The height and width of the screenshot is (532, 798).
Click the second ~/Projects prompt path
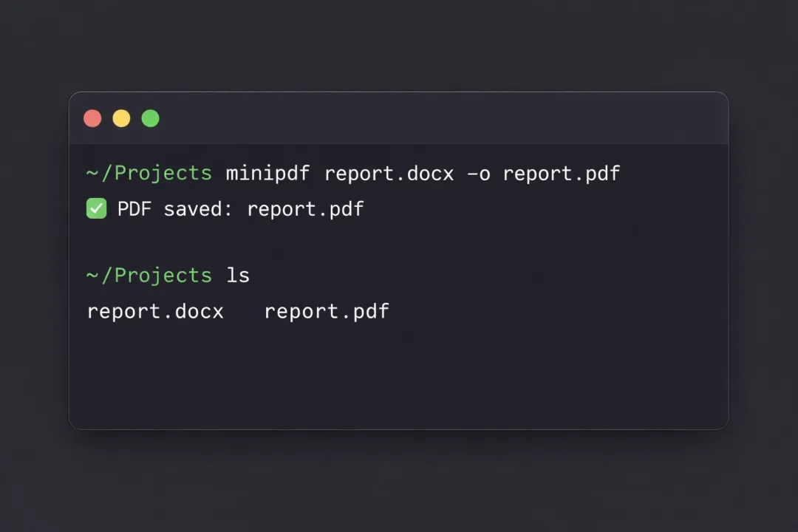149,276
